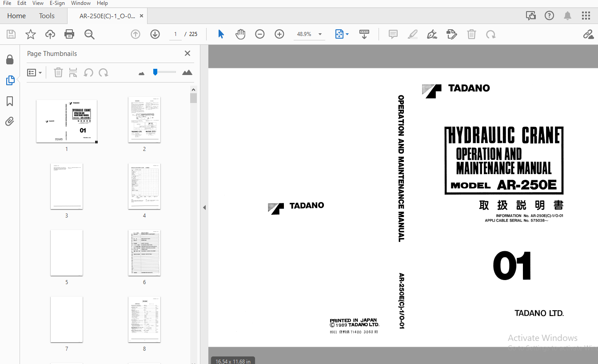
Task: Open the protection lock sidebar icon
Action: pyautogui.click(x=10, y=59)
